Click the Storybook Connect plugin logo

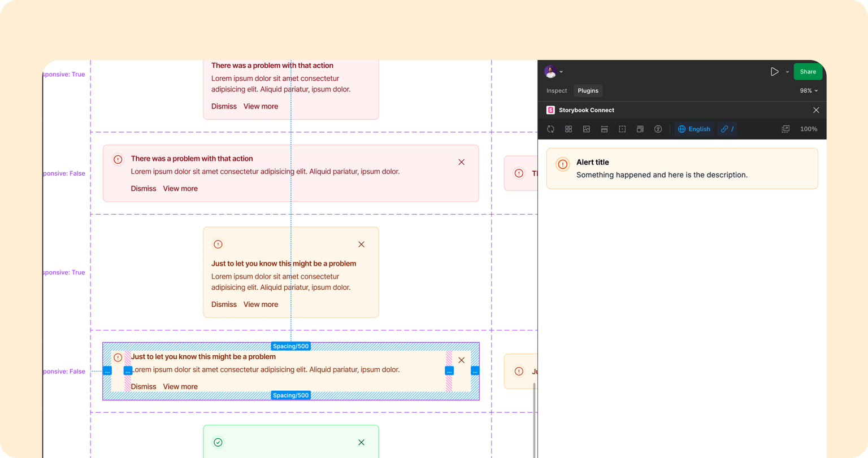[x=550, y=110]
